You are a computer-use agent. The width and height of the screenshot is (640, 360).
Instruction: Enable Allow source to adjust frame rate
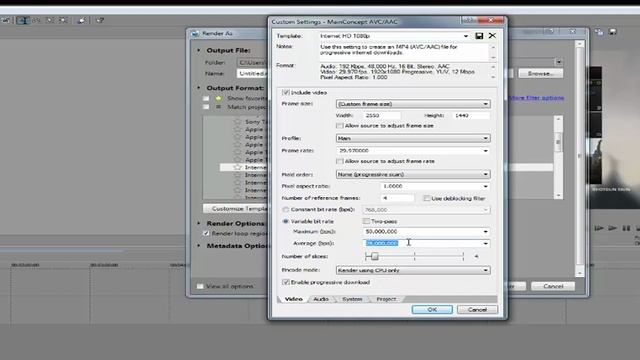(x=340, y=161)
